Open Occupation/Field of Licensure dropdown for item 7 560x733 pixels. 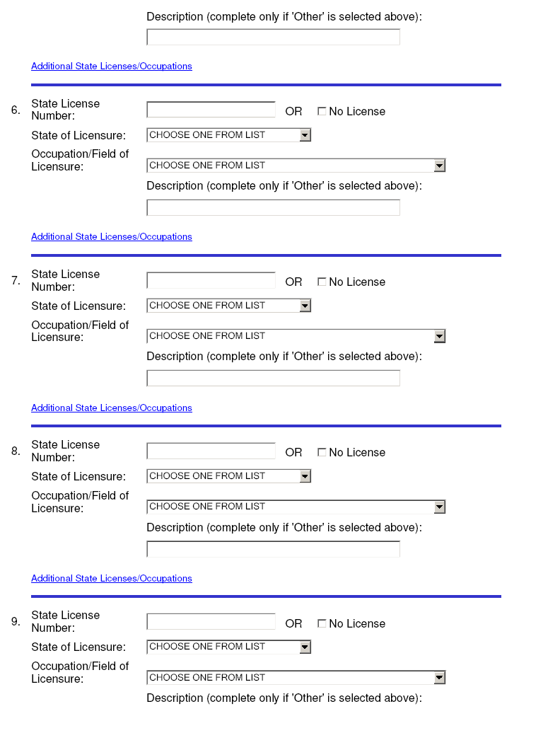tap(296, 336)
